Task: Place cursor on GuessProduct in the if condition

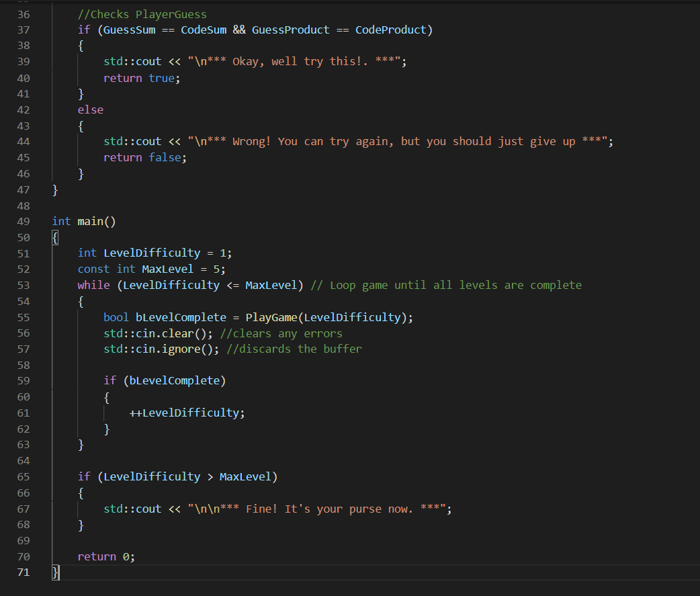Action: 290,30
